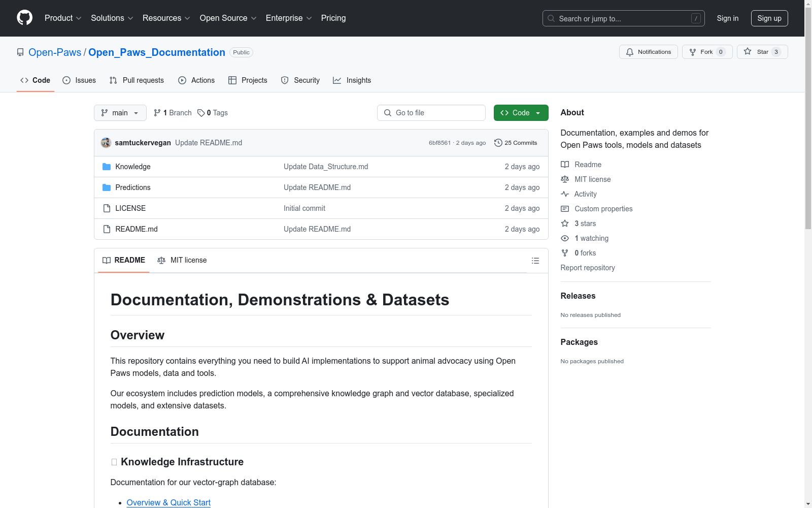Switch to the Pull requests tab
This screenshot has height=508, width=812.
coord(137,80)
